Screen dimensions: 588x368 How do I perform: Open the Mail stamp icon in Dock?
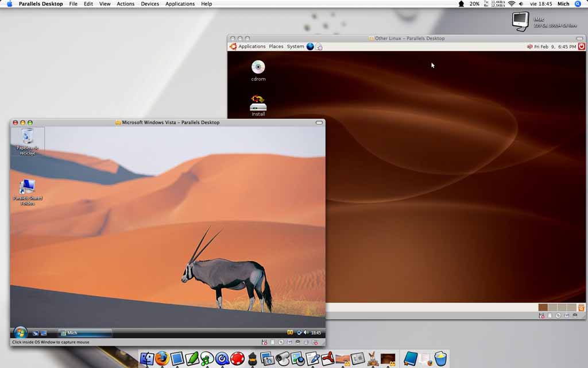pos(177,359)
